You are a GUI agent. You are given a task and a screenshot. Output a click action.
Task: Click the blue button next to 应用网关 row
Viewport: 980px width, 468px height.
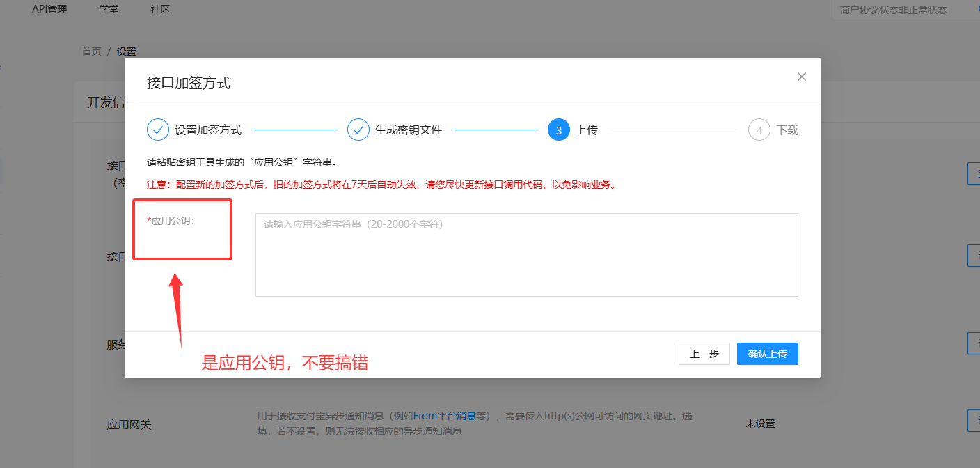974,421
